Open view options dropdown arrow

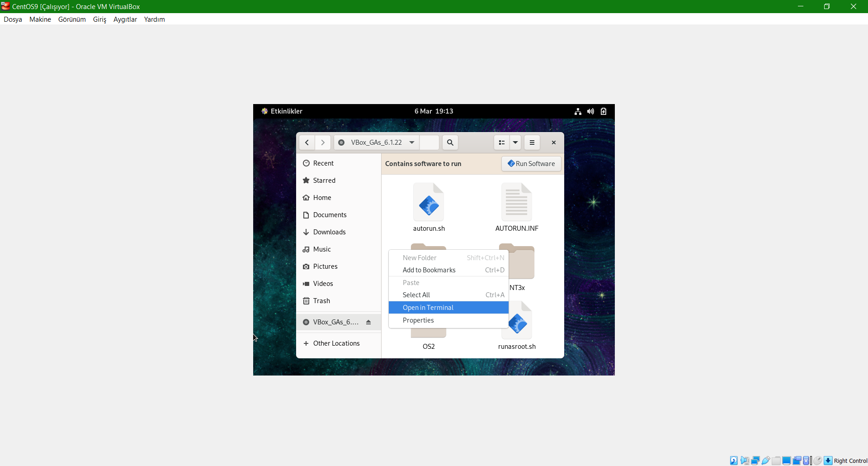click(515, 143)
